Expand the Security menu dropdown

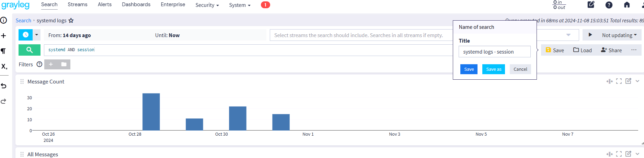207,5
